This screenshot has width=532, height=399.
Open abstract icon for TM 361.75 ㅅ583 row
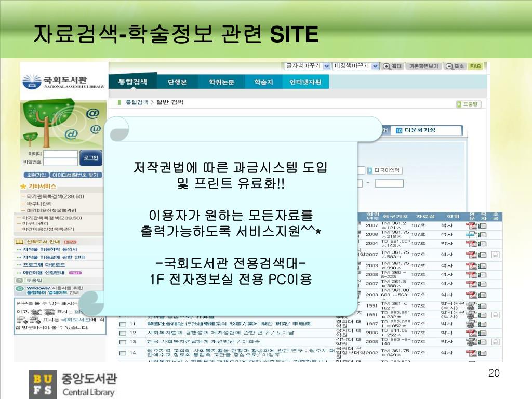click(495, 255)
